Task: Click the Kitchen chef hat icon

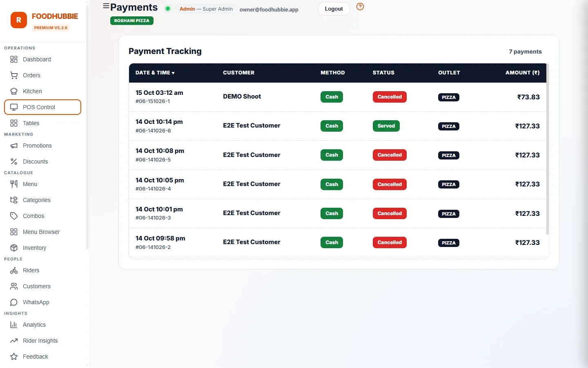Action: click(14, 91)
